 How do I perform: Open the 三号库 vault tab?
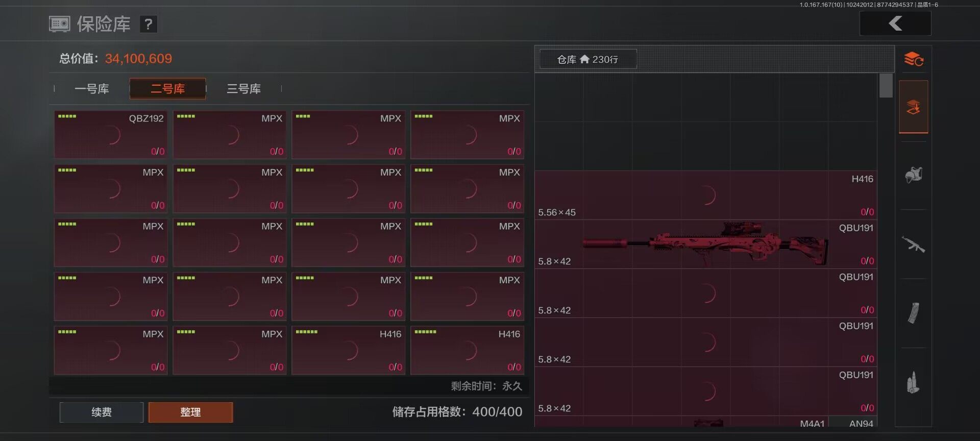pos(243,89)
